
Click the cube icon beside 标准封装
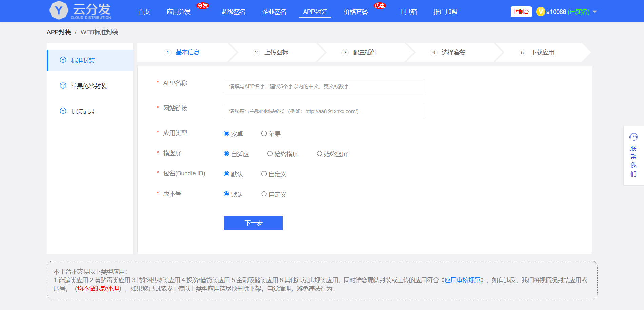[x=63, y=60]
